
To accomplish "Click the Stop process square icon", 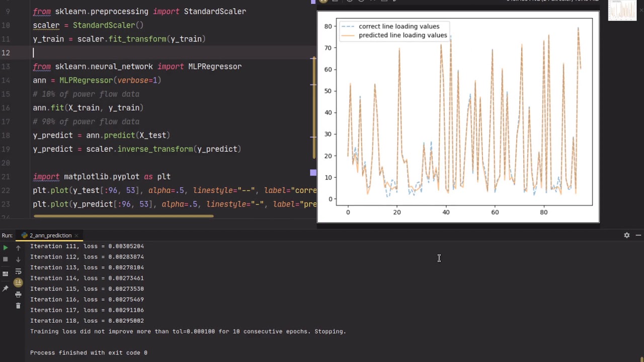I will (6, 259).
